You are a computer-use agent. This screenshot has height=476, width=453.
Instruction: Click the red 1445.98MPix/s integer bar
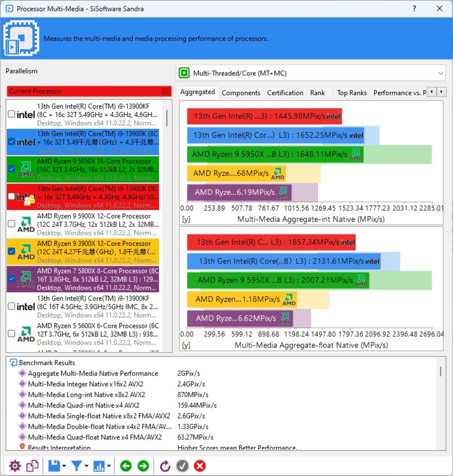pyautogui.click(x=264, y=116)
